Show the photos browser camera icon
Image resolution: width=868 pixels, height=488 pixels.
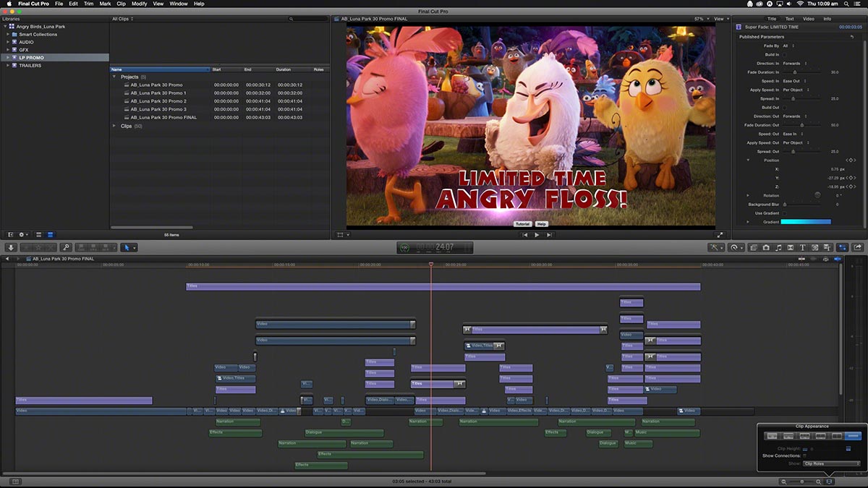click(766, 247)
